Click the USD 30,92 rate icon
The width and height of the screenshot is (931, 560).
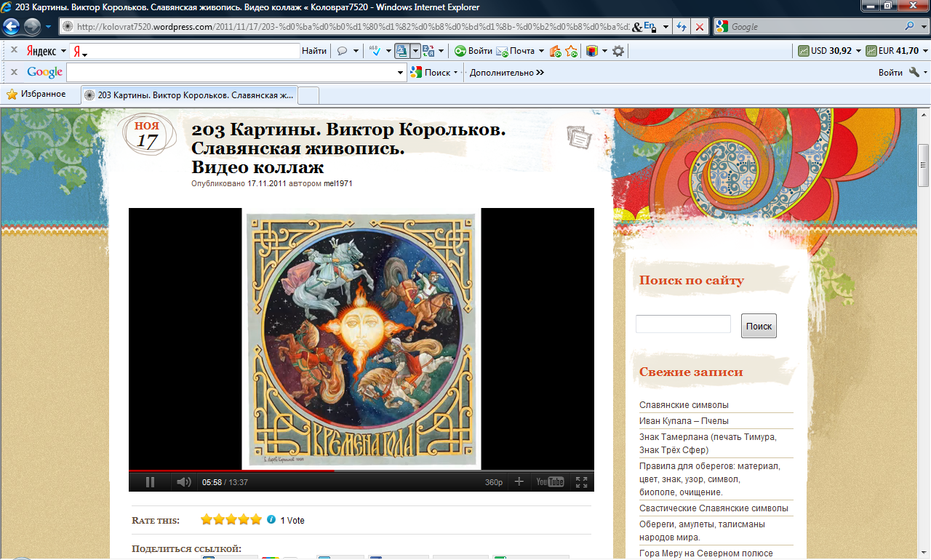point(804,51)
